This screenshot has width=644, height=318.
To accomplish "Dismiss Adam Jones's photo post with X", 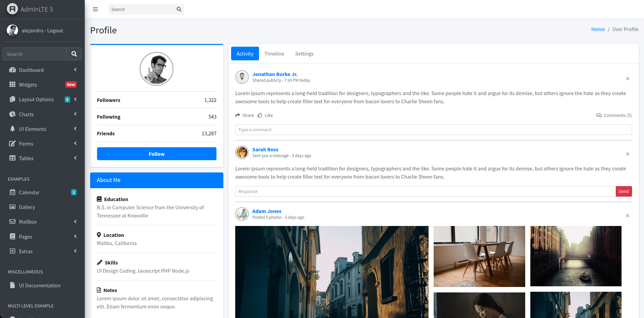I will [x=628, y=216].
